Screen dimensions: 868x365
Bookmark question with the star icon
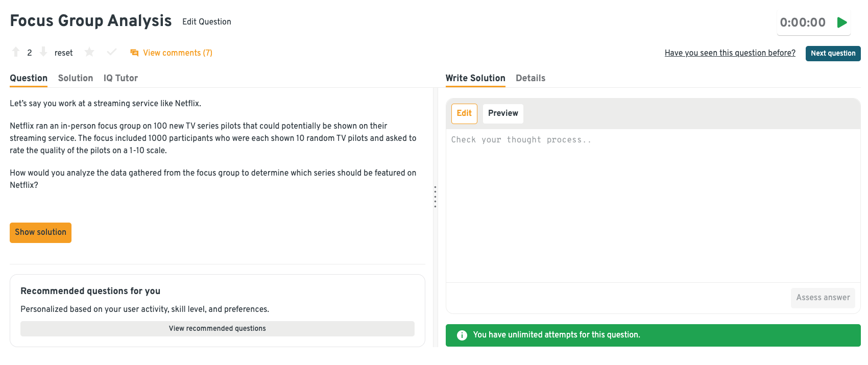point(89,52)
